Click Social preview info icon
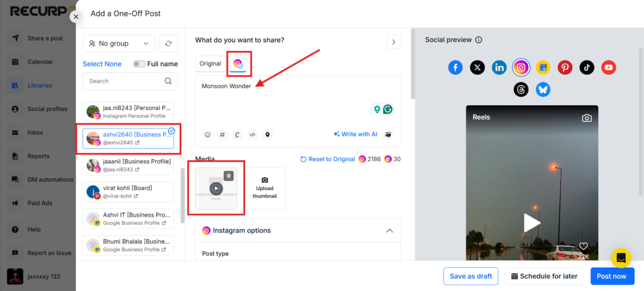This screenshot has height=291, width=644. click(479, 40)
